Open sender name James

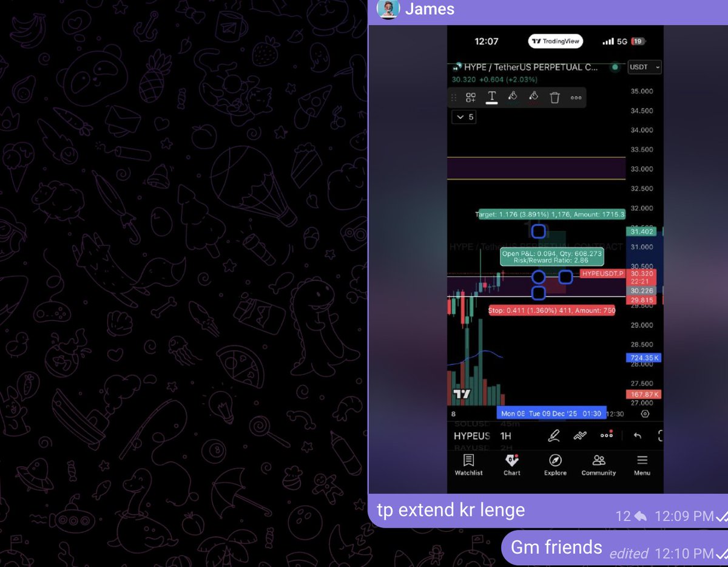tap(430, 9)
